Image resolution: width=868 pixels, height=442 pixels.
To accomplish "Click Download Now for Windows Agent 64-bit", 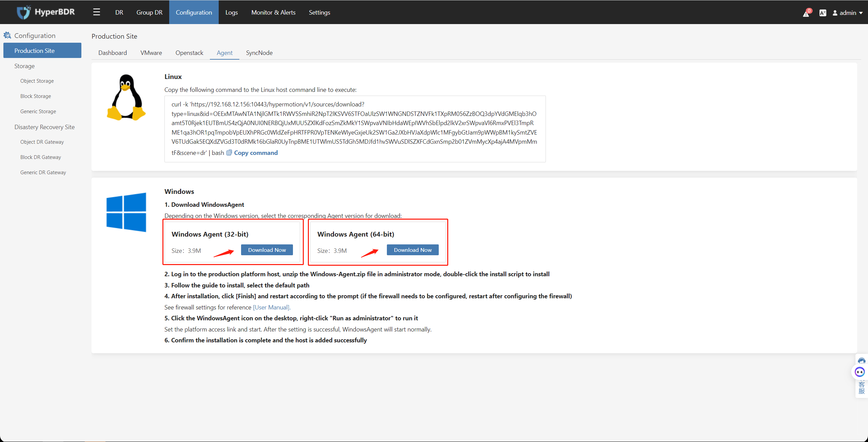I will click(x=413, y=250).
